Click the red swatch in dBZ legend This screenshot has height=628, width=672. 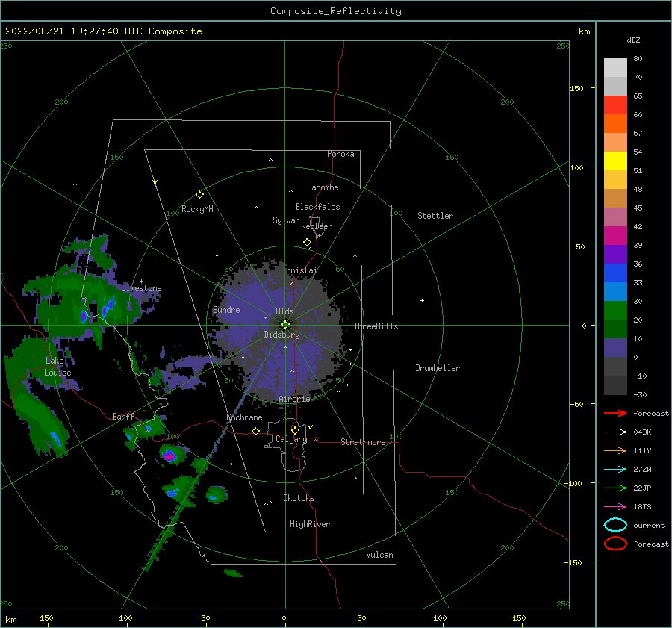(615, 105)
